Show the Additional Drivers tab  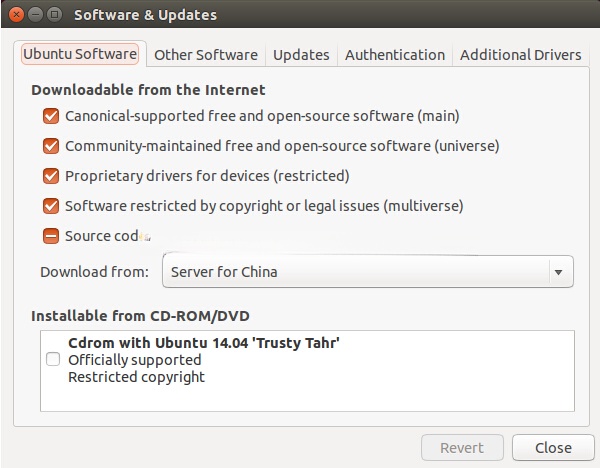520,55
